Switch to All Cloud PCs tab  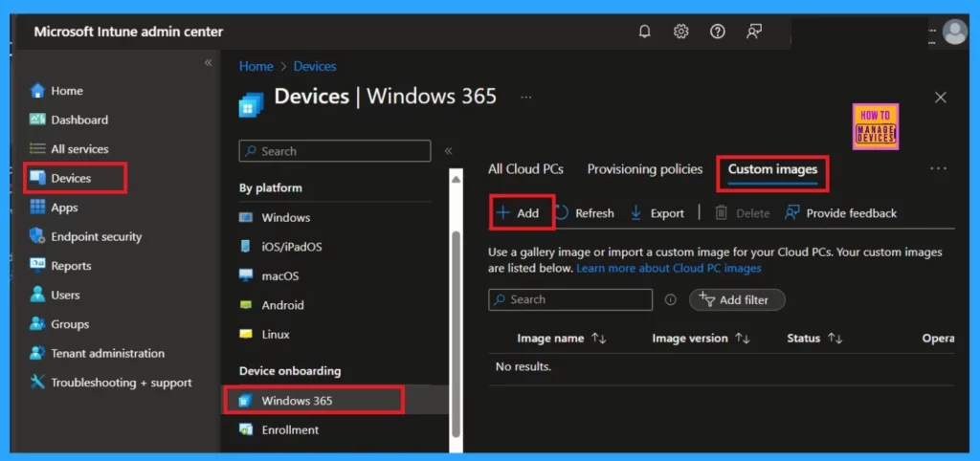[x=525, y=169]
